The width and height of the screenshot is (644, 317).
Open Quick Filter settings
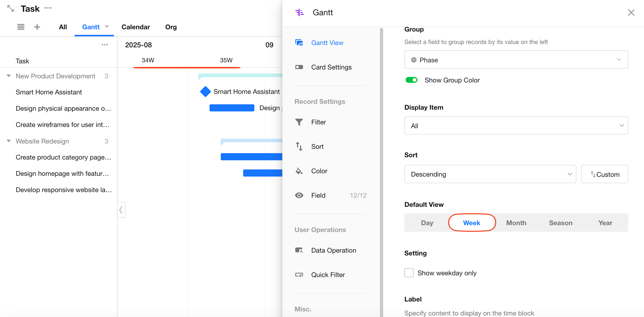pyautogui.click(x=328, y=275)
